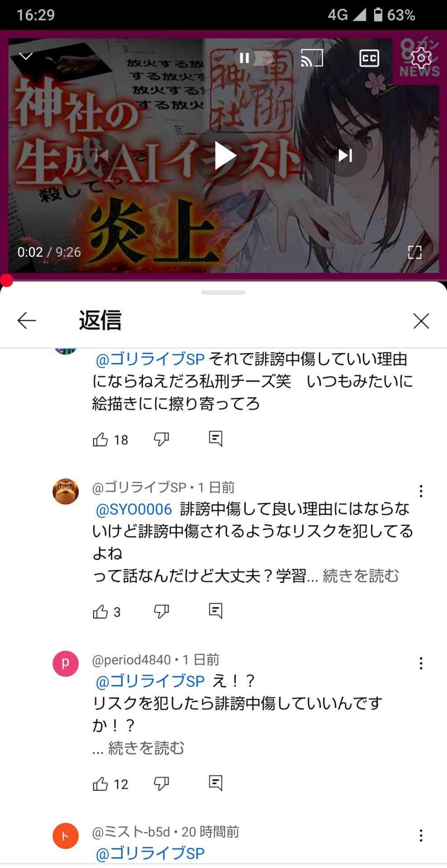Viewport: 447px width, 868px height.
Task: Reply to @ゴリライブSP's comment
Action: (215, 611)
